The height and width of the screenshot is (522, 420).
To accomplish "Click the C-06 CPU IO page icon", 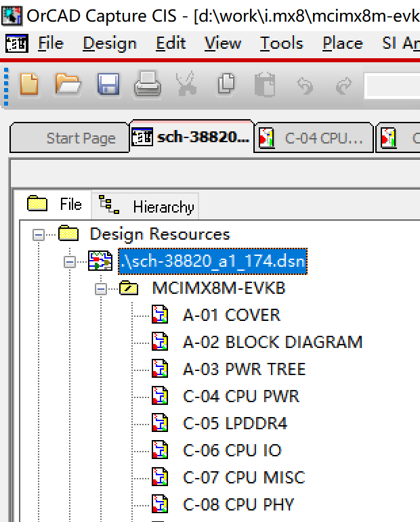I will (160, 450).
